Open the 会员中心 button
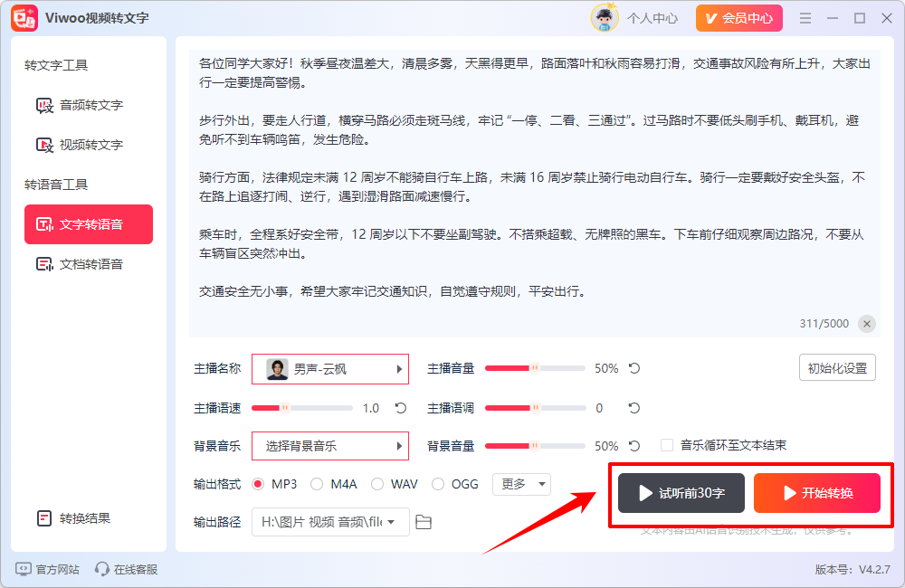The height and width of the screenshot is (588, 905). tap(739, 18)
